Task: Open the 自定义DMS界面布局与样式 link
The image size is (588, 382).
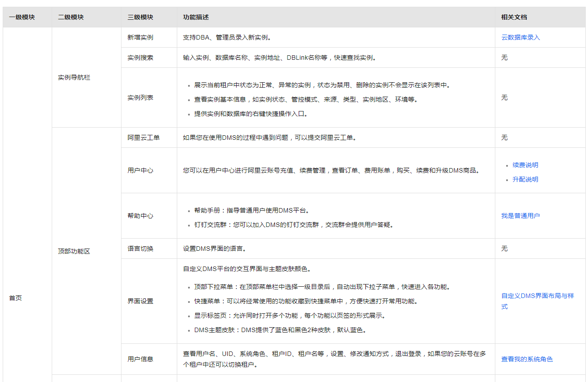Action: pos(538,301)
